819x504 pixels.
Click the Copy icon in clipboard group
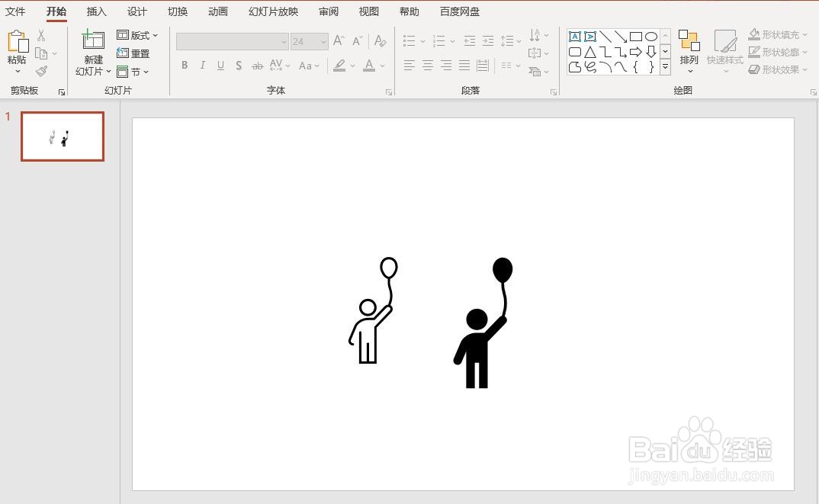(x=41, y=53)
